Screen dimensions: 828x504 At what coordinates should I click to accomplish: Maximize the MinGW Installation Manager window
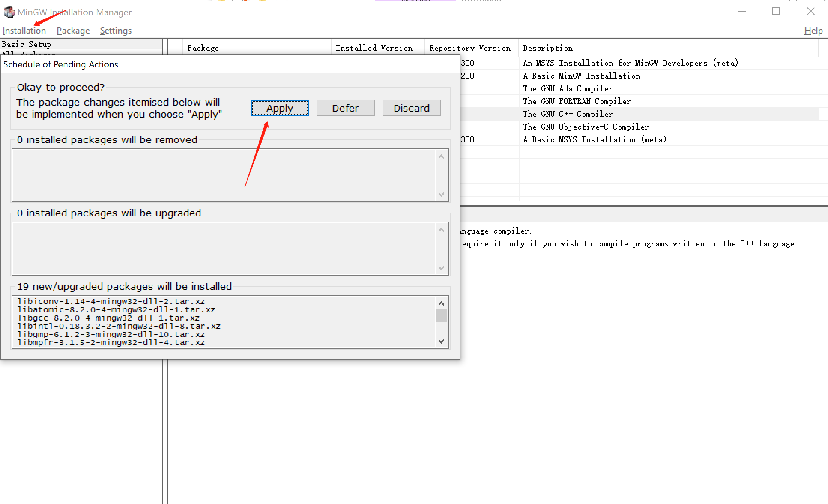(x=776, y=12)
